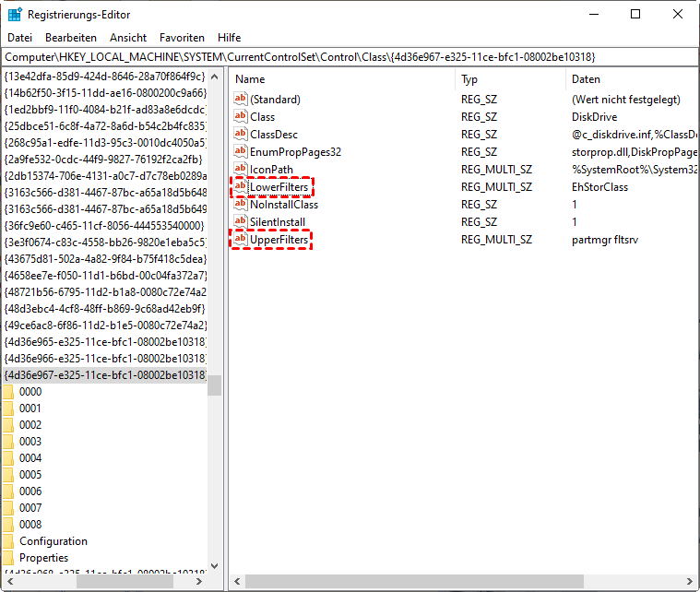Click the values pane horizontal scrollbar thumb
Screen dimensions: 700x592
(x=414, y=581)
